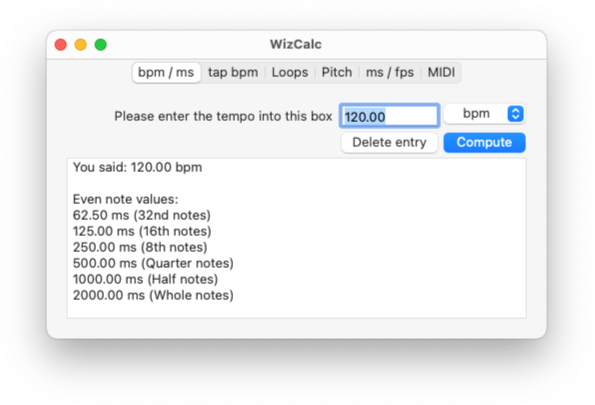Viewport: 595px width, 405px height.
Task: Click the "Please enter the tempo" label
Action: pyautogui.click(x=224, y=116)
